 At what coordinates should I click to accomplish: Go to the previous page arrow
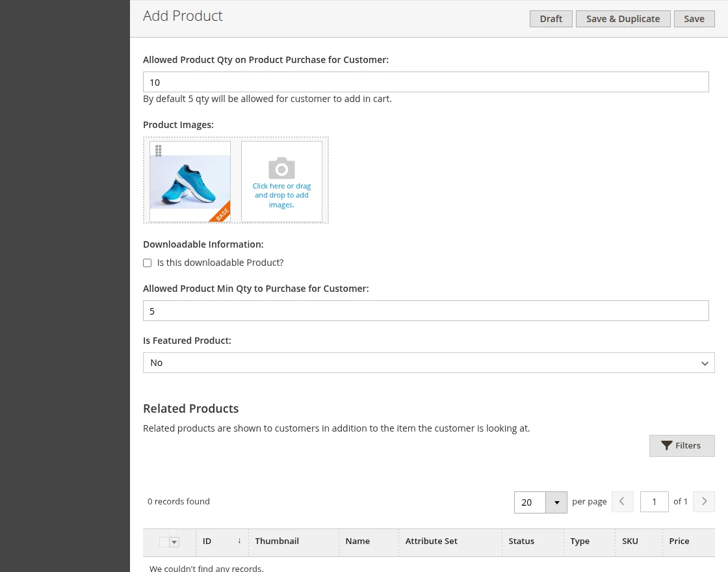tap(622, 502)
